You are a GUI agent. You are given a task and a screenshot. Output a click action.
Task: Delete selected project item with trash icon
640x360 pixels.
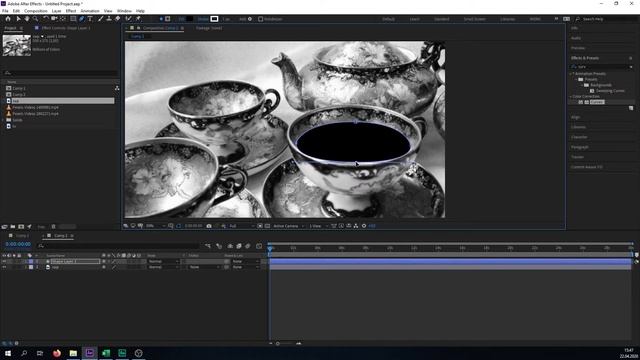point(53,227)
